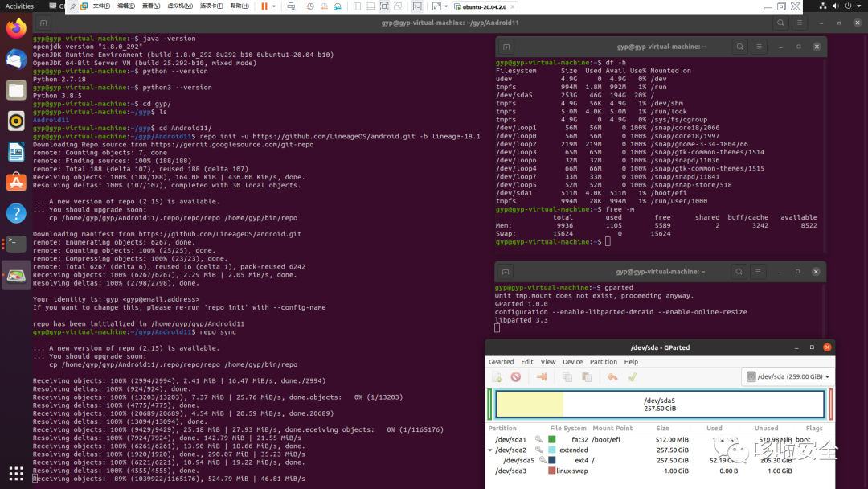Open Rhythmbox from the dock

pos(16,121)
